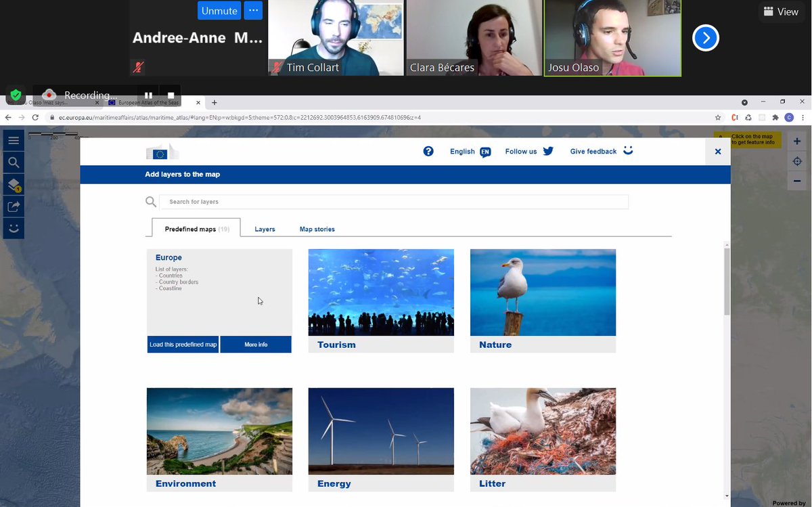The image size is (812, 507).
Task: Show next video participants arrow
Action: pyautogui.click(x=706, y=38)
